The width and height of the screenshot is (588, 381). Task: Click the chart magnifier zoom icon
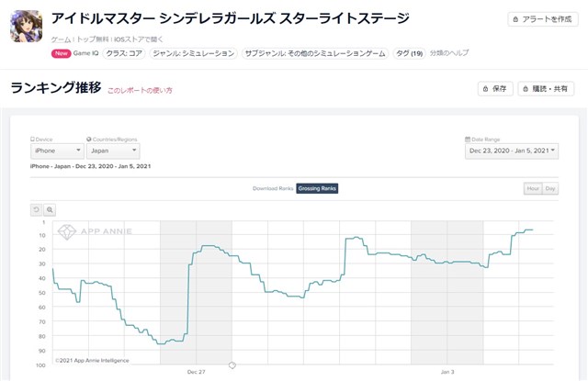pos(50,209)
